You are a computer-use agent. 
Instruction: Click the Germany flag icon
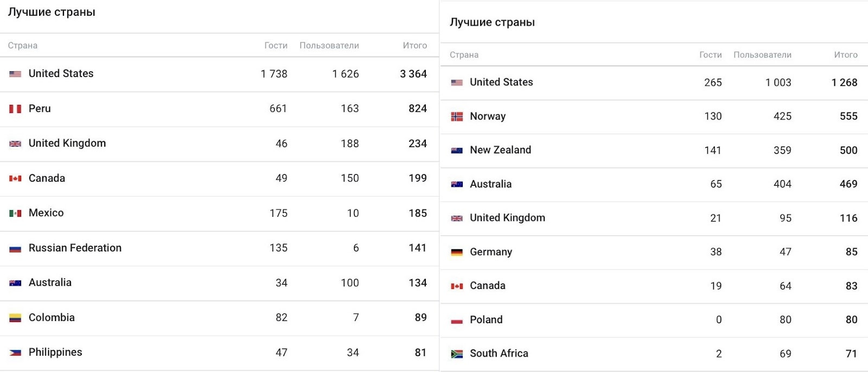coord(457,252)
